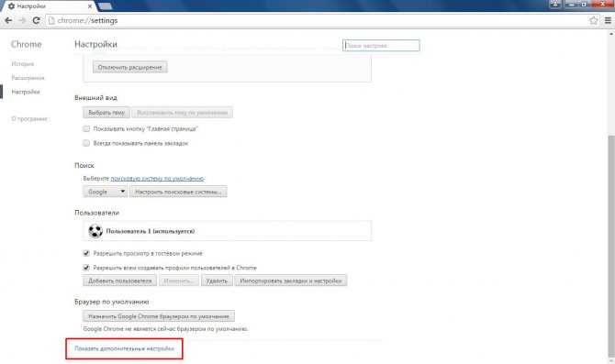The height and width of the screenshot is (364, 615).
Task: Click the Поиск настроек search field
Action: 381,46
